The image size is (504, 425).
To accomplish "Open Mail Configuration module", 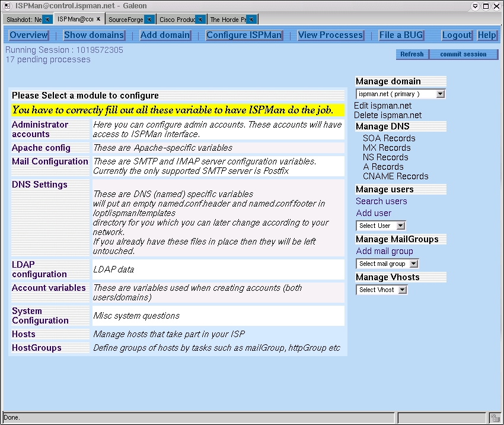I will 50,161.
